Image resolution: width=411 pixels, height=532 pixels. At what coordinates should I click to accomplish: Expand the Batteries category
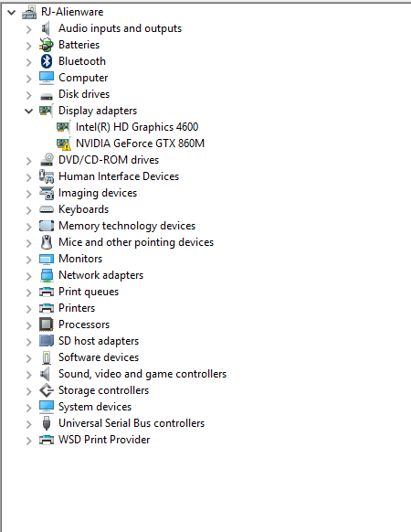pos(29,46)
